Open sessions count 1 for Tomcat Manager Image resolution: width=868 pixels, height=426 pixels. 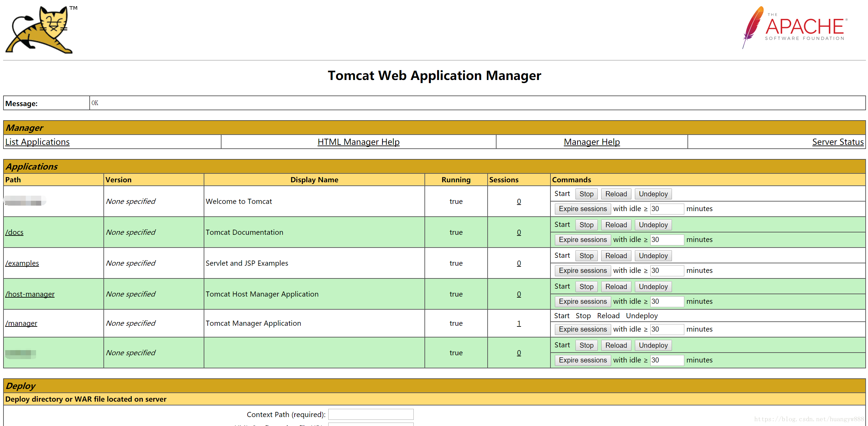[x=519, y=323]
